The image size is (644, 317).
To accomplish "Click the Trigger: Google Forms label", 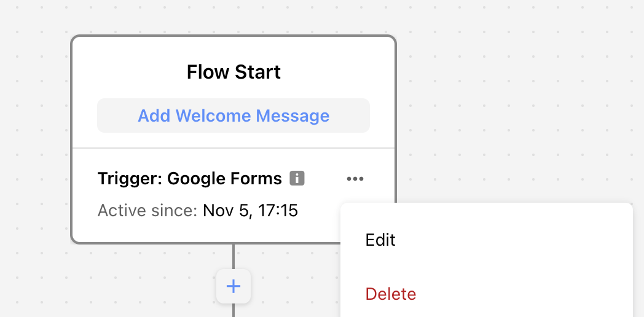I will pos(190,179).
